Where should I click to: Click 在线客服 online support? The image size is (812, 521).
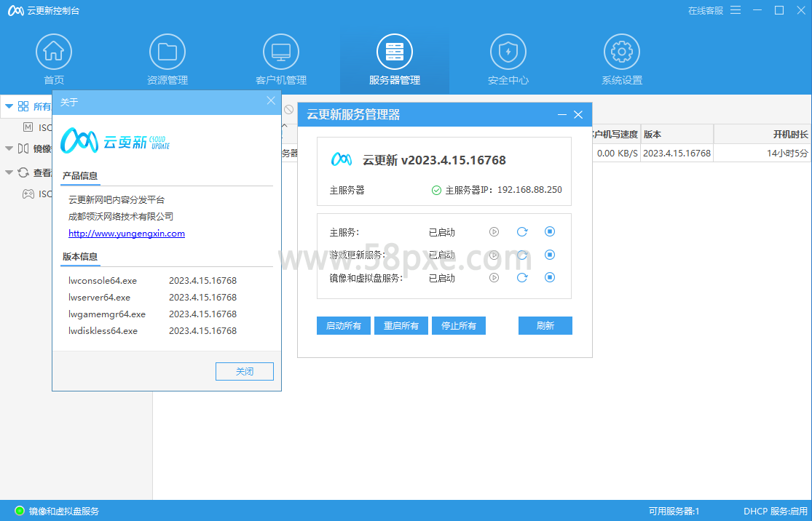click(706, 10)
